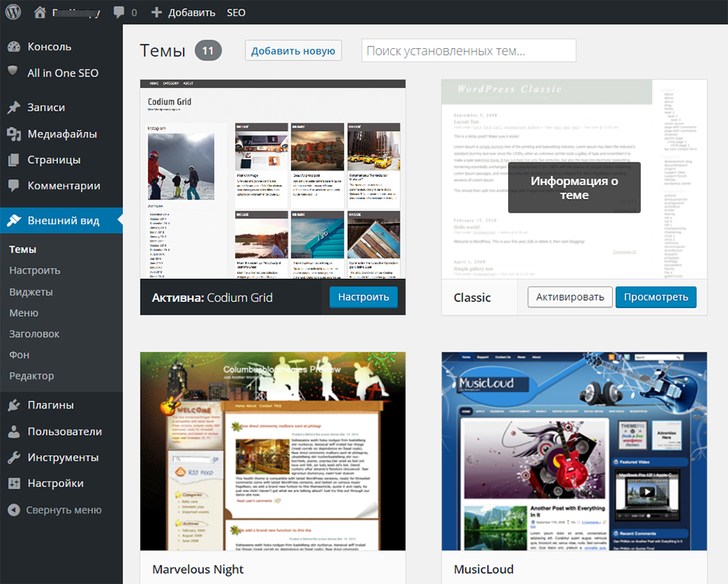Click the Инструменты wrench icon
The width and height of the screenshot is (728, 584).
click(13, 458)
